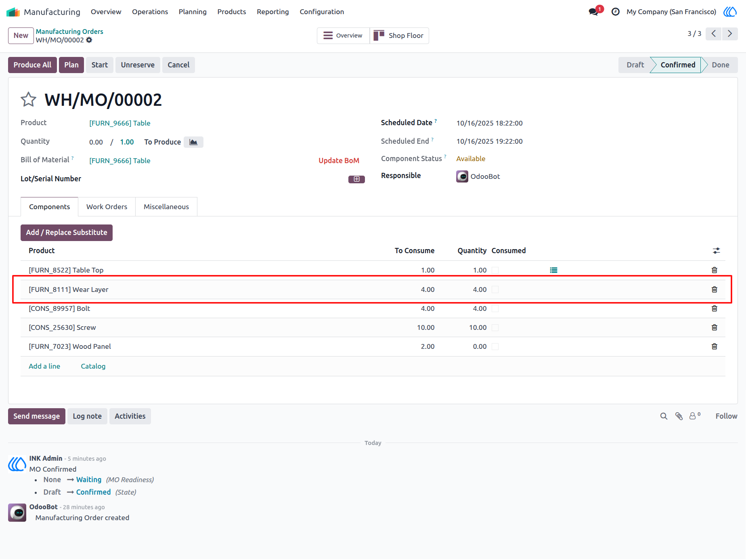Open the Reporting menu
Viewport: 746px width, 560px height.
[x=273, y=12]
